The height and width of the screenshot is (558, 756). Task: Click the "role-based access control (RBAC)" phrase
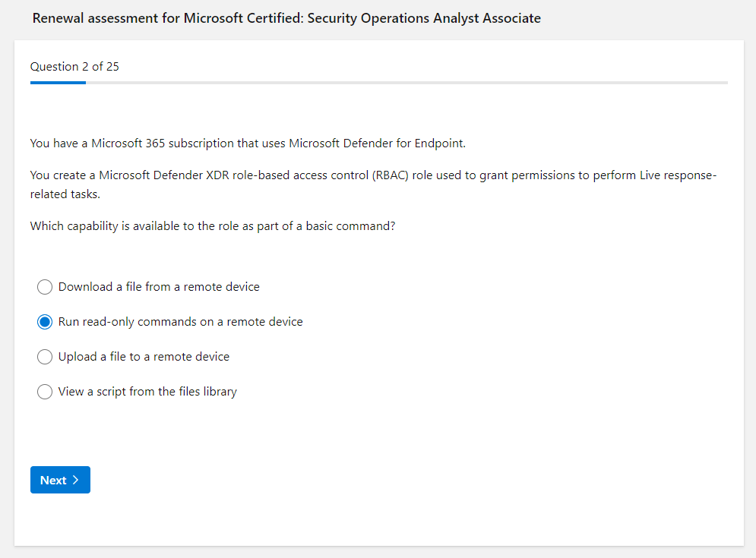pos(319,176)
